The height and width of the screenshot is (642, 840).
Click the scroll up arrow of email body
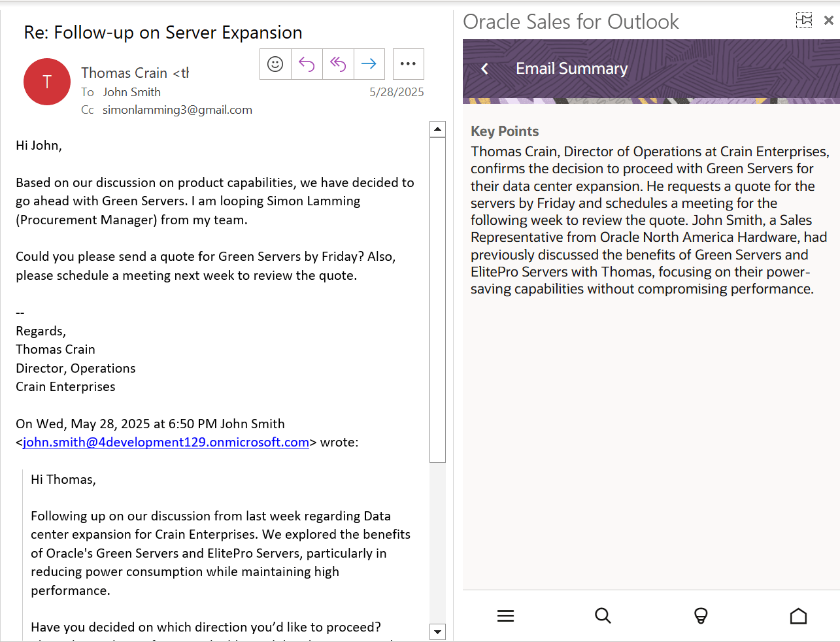click(438, 129)
